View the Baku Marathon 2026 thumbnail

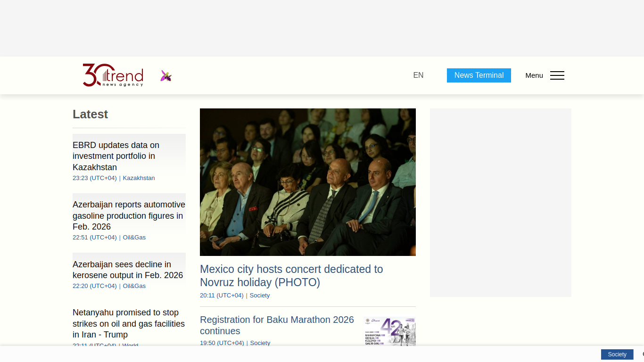(390, 332)
